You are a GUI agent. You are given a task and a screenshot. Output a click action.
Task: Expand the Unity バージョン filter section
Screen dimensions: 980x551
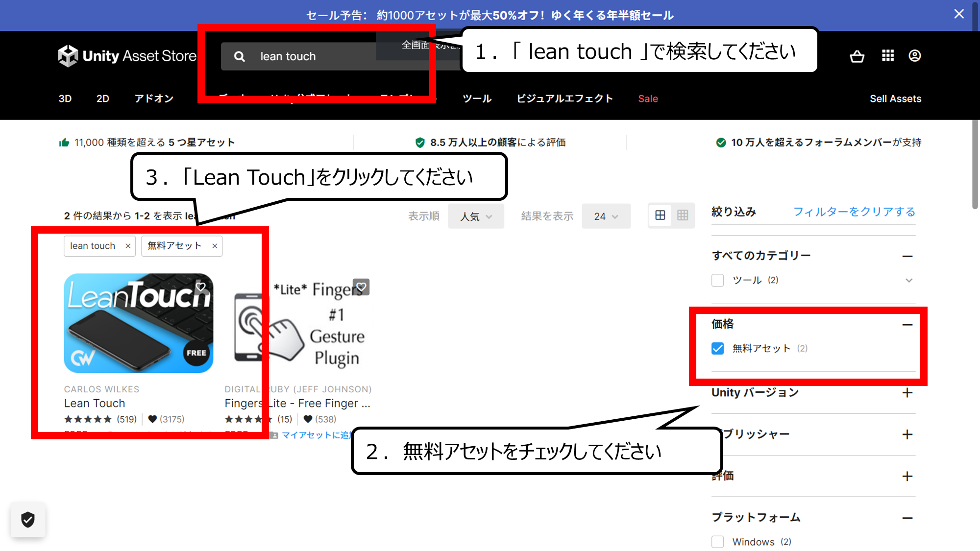pos(907,393)
